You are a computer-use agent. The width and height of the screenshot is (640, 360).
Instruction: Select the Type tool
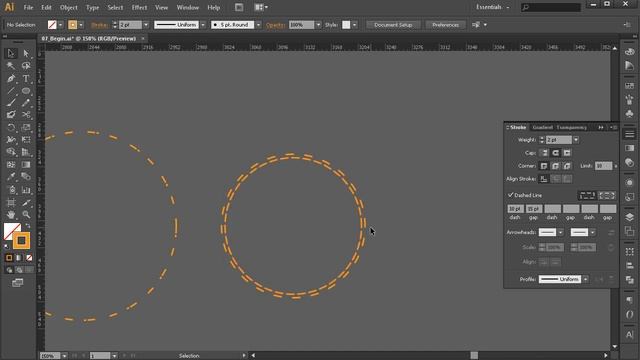point(26,78)
